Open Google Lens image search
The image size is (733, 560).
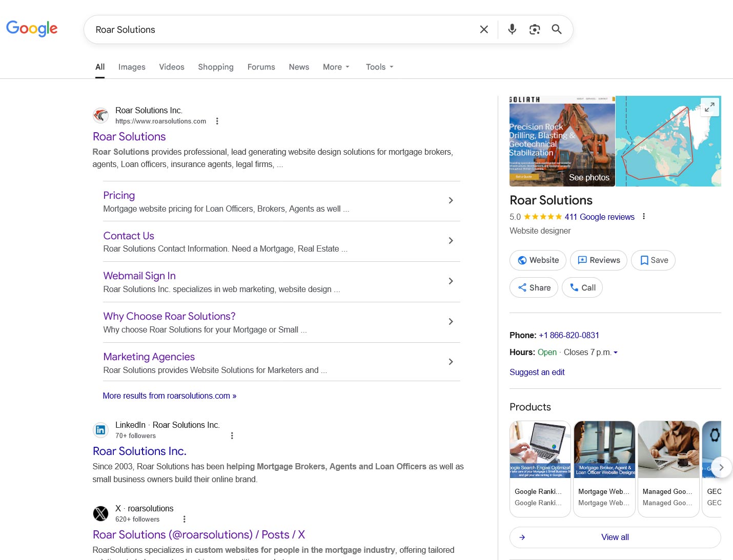(x=534, y=29)
